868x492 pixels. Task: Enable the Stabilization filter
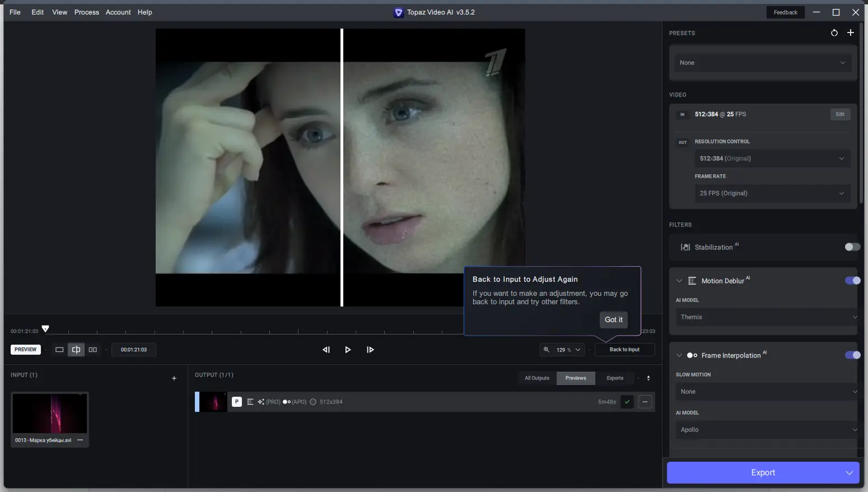click(852, 247)
